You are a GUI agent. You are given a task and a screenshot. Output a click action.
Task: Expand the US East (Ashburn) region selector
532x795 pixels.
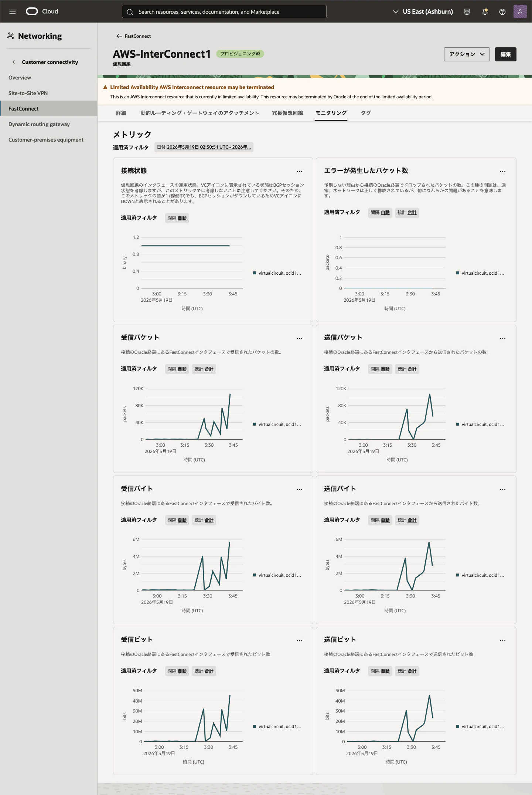pyautogui.click(x=423, y=12)
